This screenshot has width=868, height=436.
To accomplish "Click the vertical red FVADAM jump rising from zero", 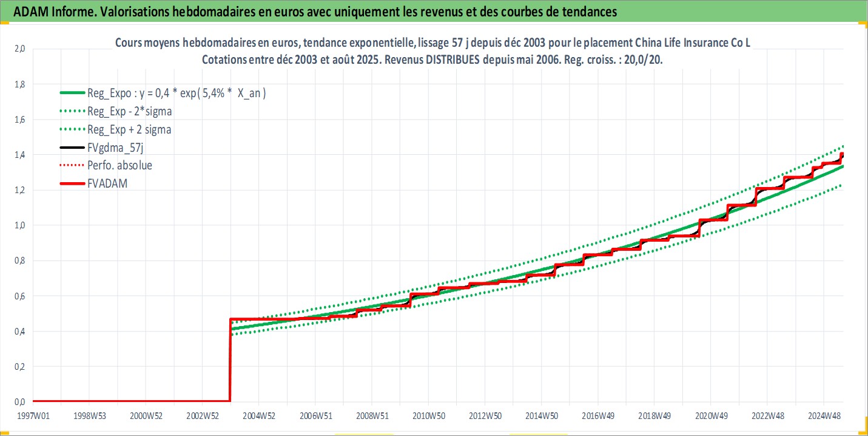I will coord(230,359).
